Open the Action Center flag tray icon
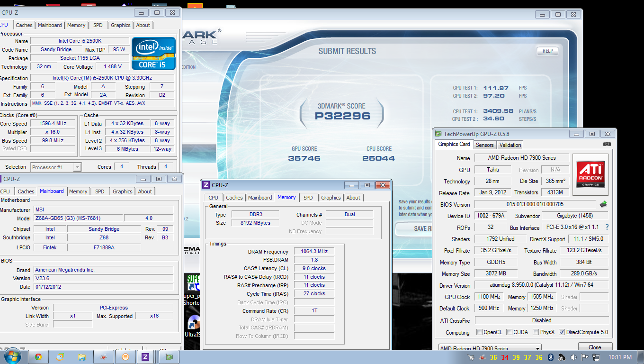The width and height of the screenshot is (644, 364). click(584, 357)
